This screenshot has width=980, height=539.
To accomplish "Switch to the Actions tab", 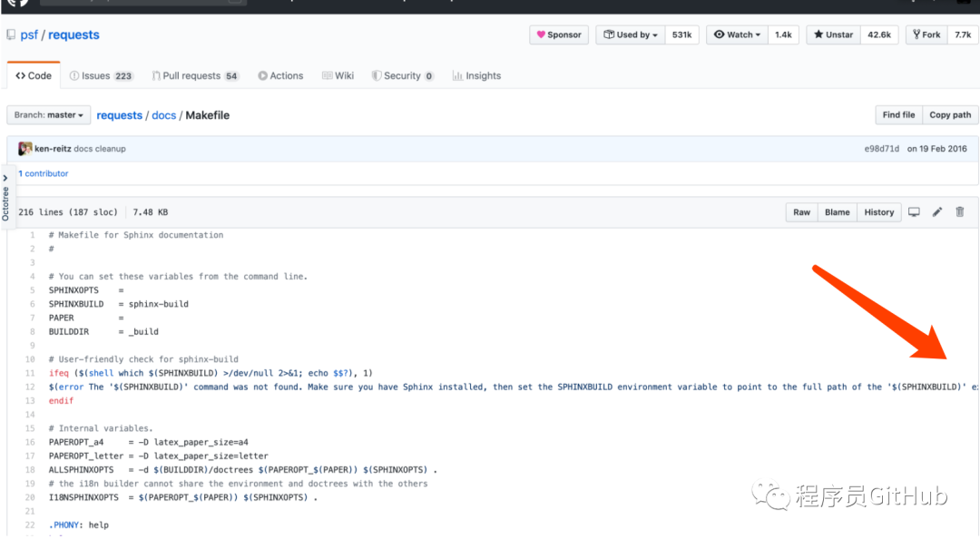I will pos(280,75).
